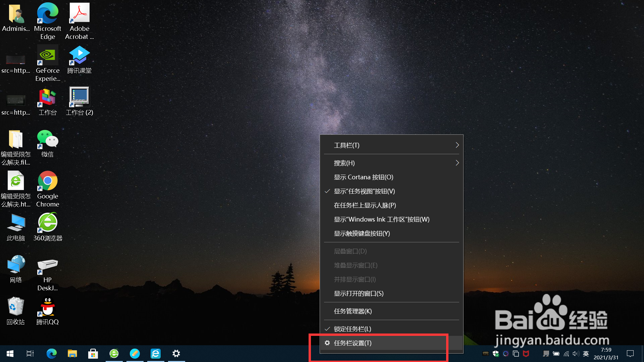Image resolution: width=644 pixels, height=362 pixels.
Task: Open File Explorer from the taskbar
Action: coord(72,353)
